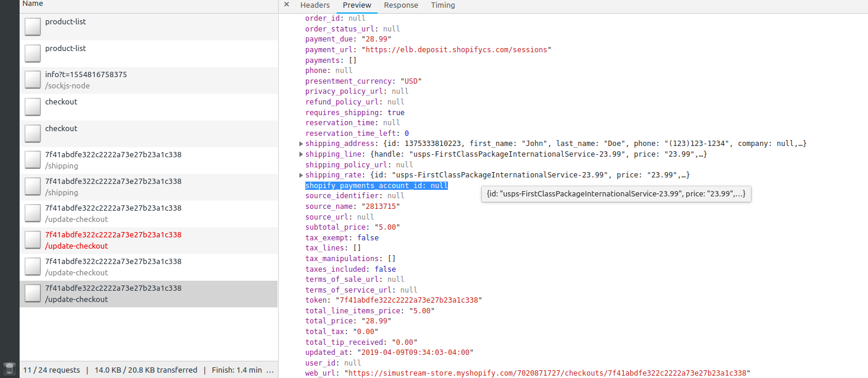Click the payments empty array line
This screenshot has height=378, width=868.
pos(331,60)
